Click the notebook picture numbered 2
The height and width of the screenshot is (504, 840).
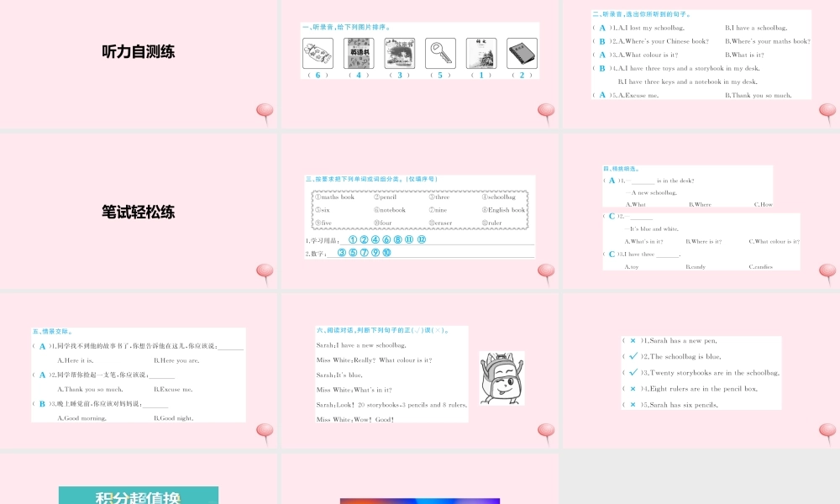[522, 53]
